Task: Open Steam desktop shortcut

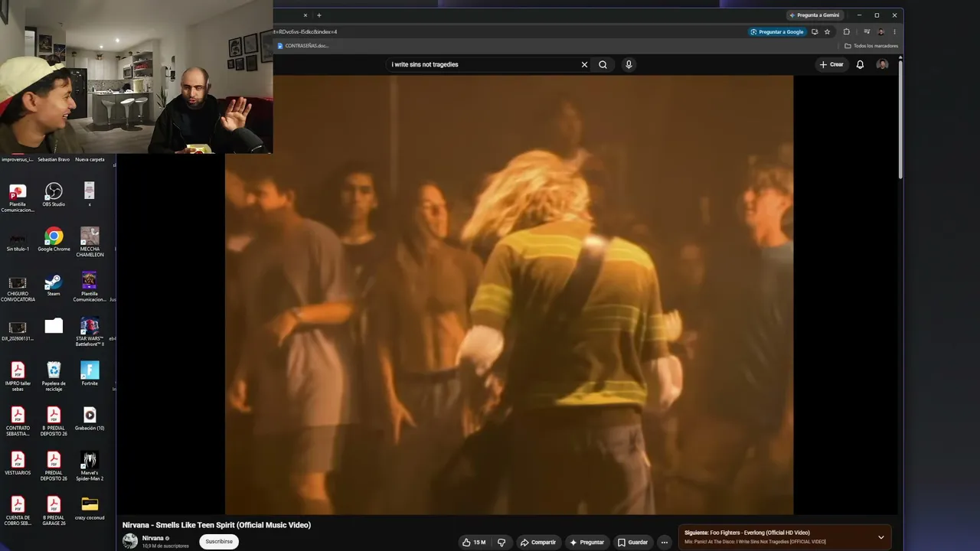Action: click(x=54, y=285)
